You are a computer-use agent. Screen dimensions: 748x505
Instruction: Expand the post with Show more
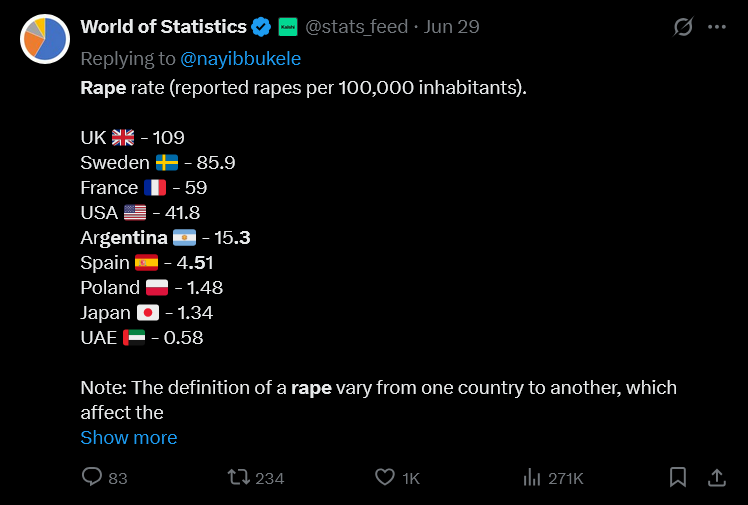[x=129, y=437]
